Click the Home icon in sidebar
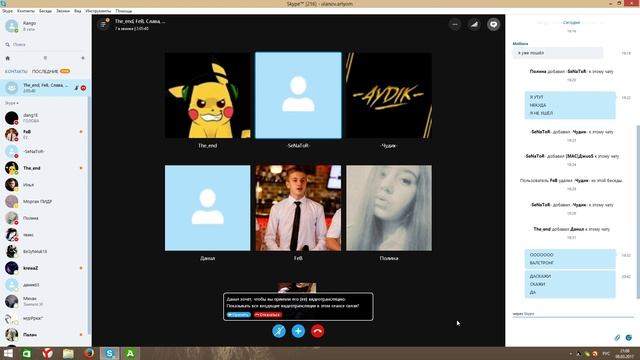The height and width of the screenshot is (360, 640). [x=7, y=58]
